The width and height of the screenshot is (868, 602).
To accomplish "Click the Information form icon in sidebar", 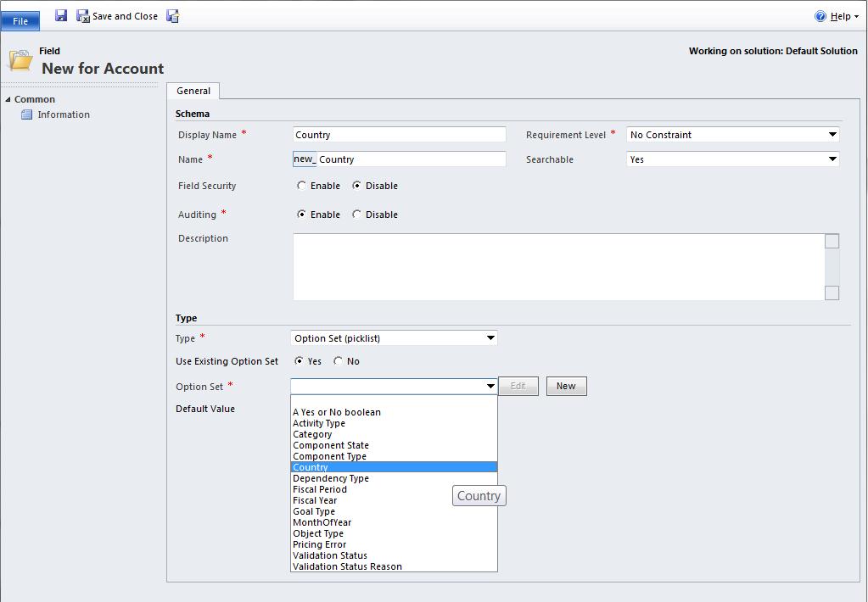I will click(x=26, y=115).
